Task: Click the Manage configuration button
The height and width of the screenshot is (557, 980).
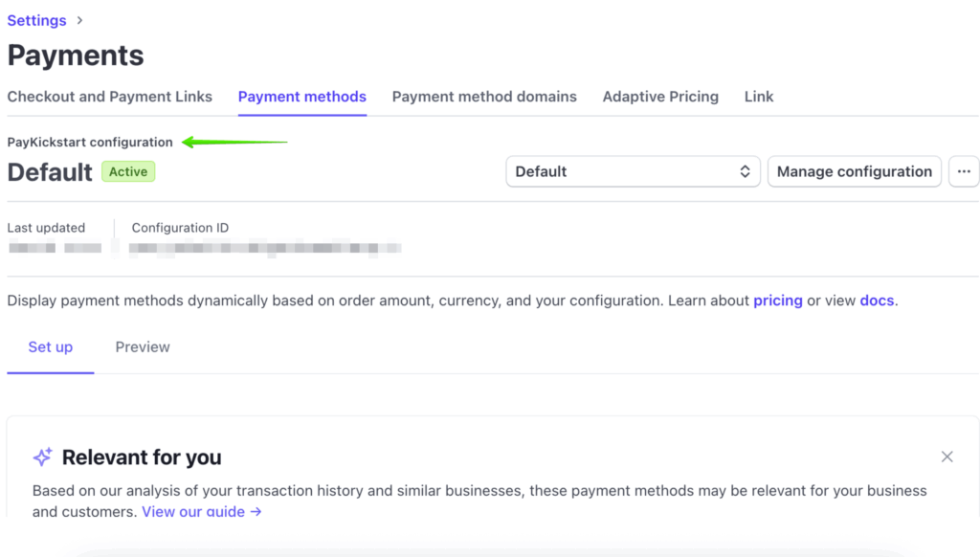Action: (854, 172)
